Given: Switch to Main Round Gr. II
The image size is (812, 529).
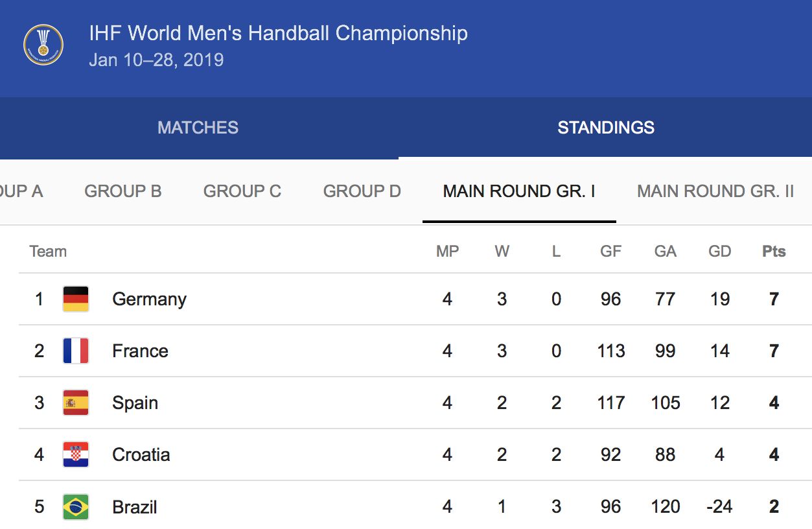Looking at the screenshot, I should pyautogui.click(x=715, y=191).
